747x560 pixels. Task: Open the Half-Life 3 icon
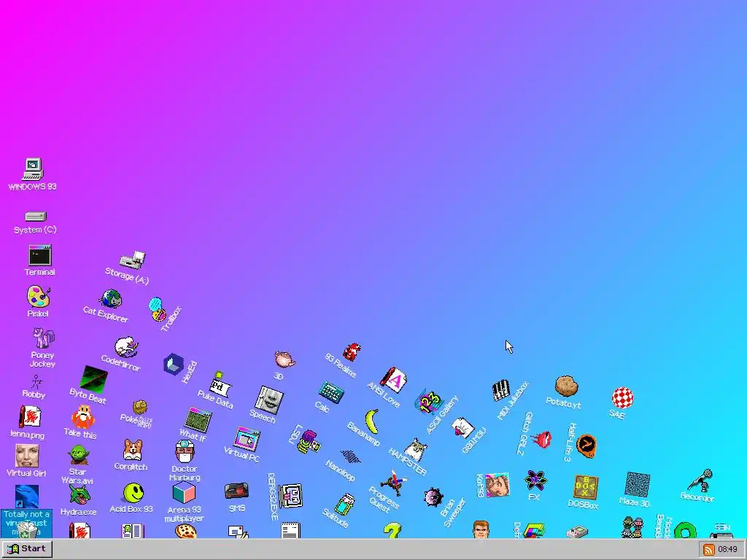(587, 446)
